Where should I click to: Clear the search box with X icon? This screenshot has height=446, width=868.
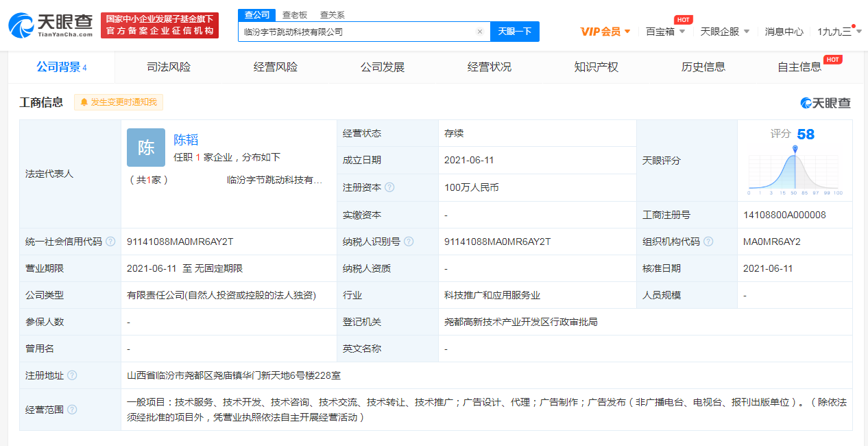[x=479, y=32]
